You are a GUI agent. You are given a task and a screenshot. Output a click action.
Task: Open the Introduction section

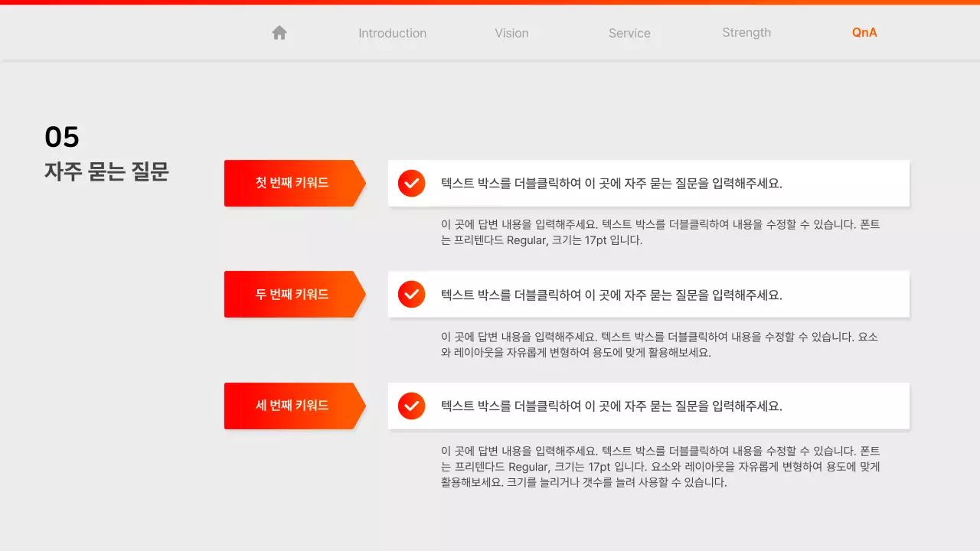pos(392,33)
